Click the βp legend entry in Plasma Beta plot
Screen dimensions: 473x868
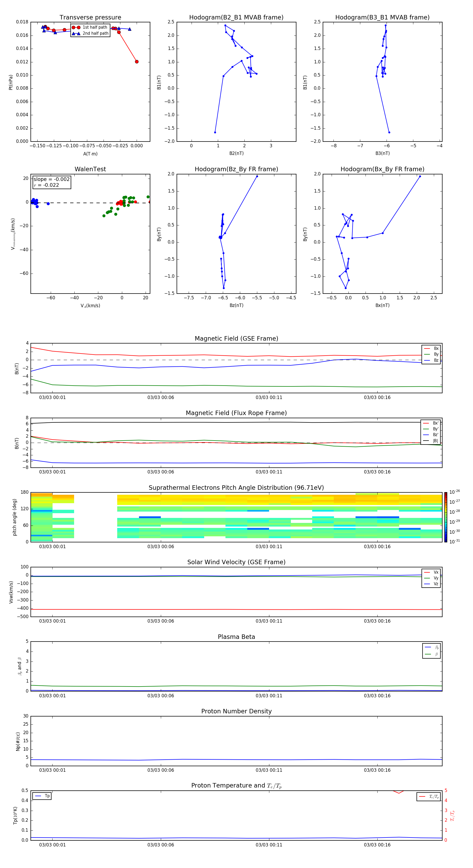(x=431, y=647)
